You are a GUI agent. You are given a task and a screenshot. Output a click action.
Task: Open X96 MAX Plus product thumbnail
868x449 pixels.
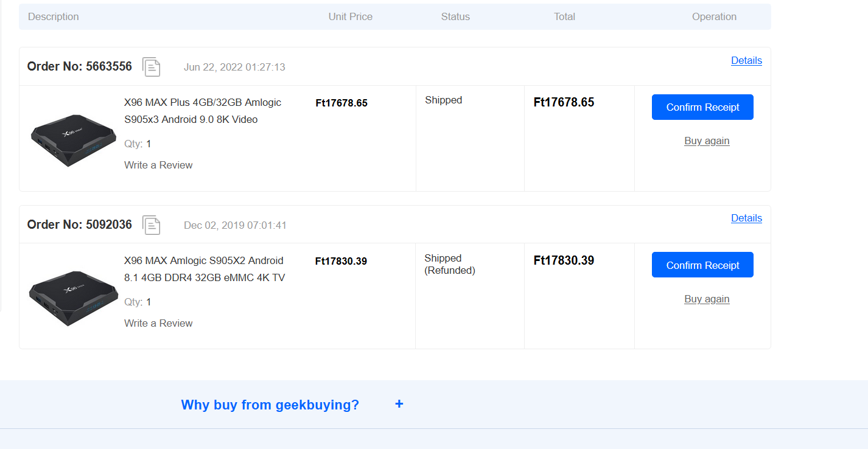(73, 140)
